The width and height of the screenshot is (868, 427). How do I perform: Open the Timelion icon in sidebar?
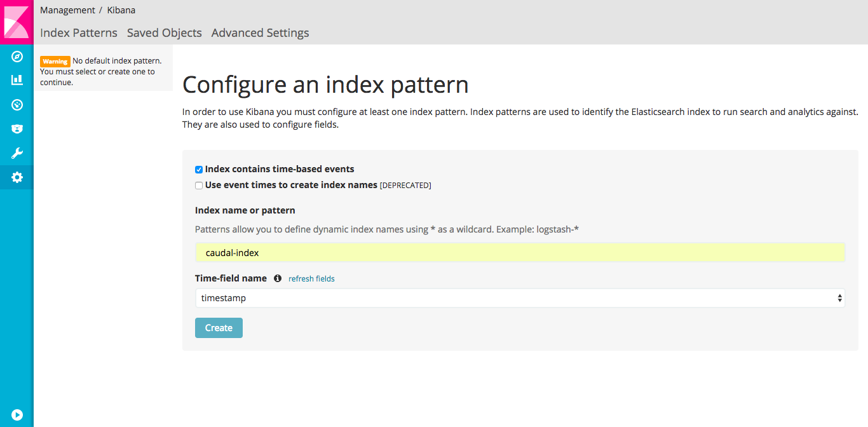coord(17,129)
